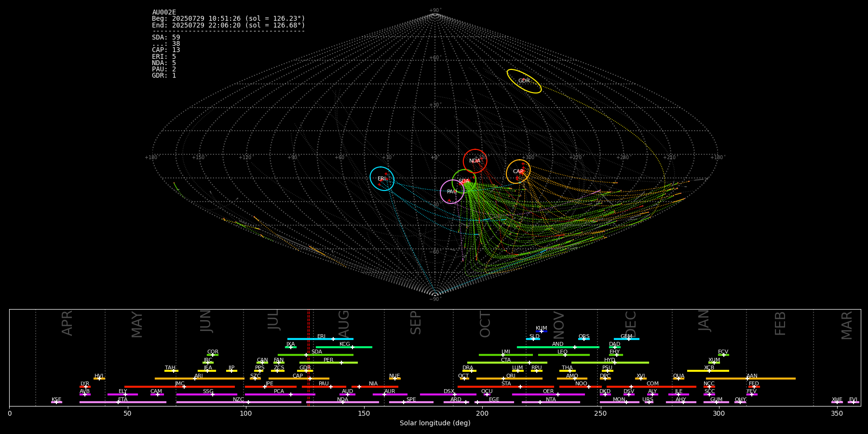The height and width of the screenshot is (434, 868).
Task: Click the cyan ERI radiant circle
Action: (382, 178)
